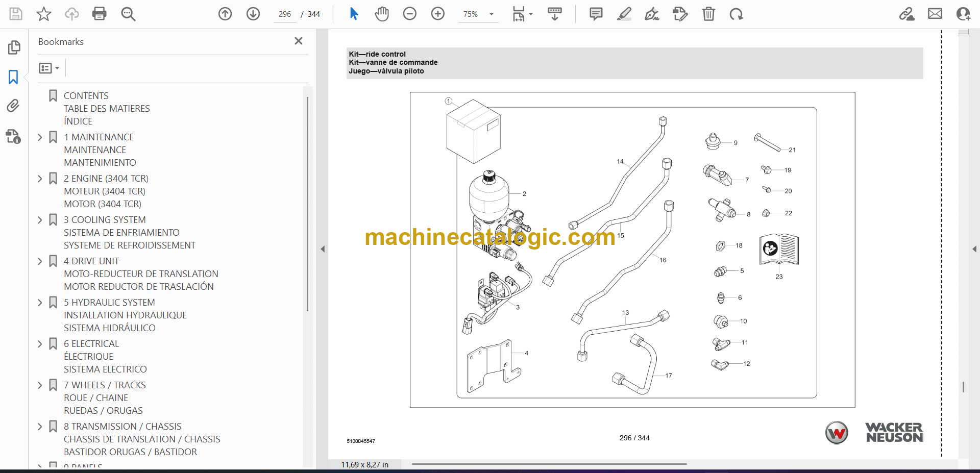
Task: Open the bookmark options menu
Action: (49, 68)
